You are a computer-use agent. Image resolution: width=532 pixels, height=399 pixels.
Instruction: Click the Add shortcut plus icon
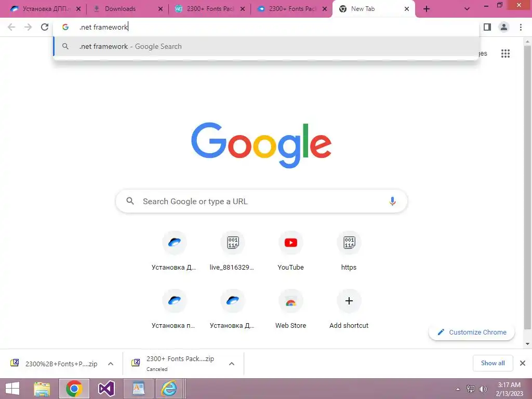pyautogui.click(x=349, y=301)
